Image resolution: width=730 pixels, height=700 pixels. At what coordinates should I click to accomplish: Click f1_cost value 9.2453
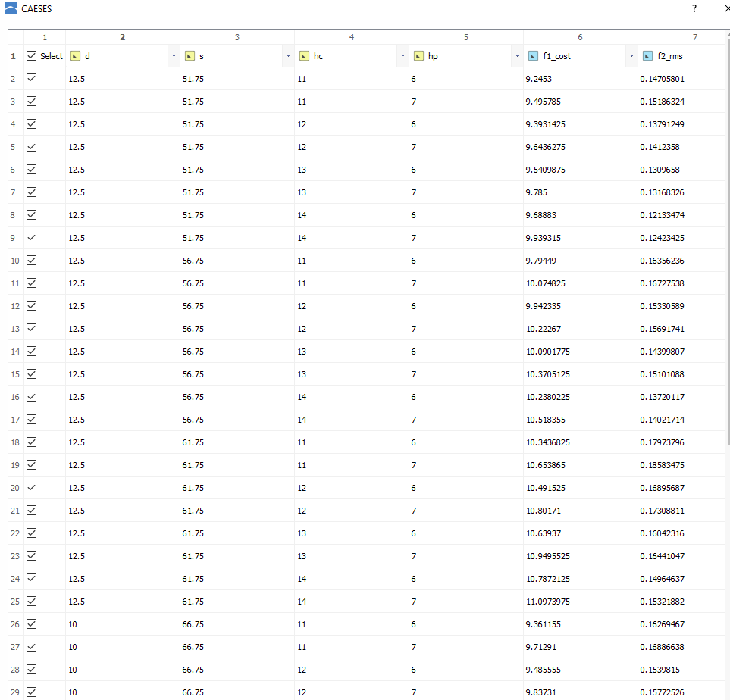pyautogui.click(x=539, y=79)
